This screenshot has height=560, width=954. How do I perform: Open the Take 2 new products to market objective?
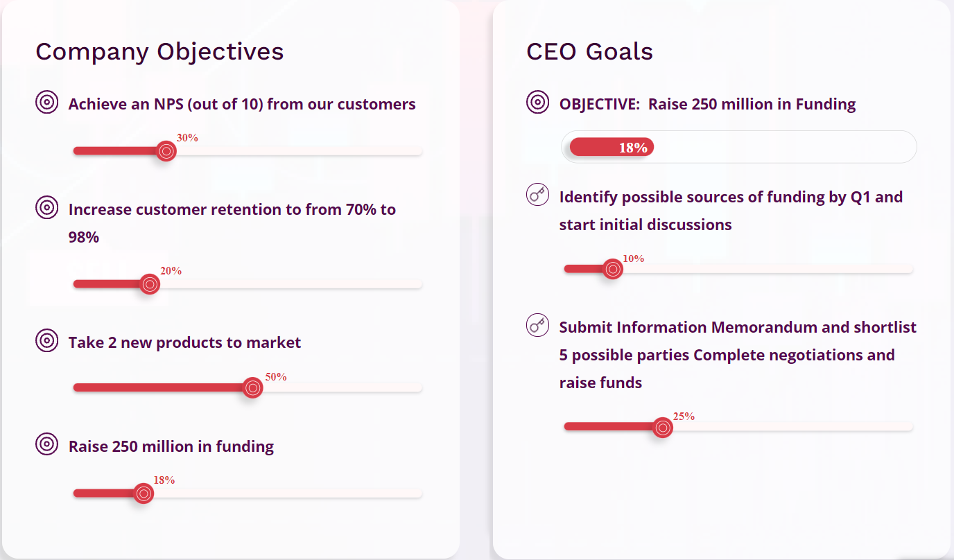coord(185,342)
